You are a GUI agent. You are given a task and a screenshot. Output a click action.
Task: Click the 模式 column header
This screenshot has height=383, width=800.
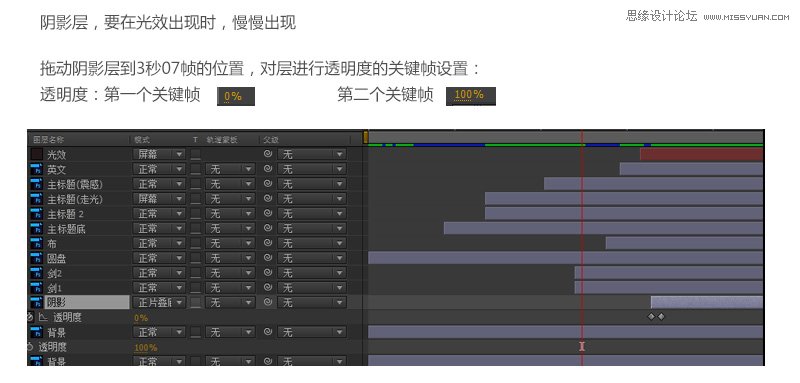(x=142, y=139)
